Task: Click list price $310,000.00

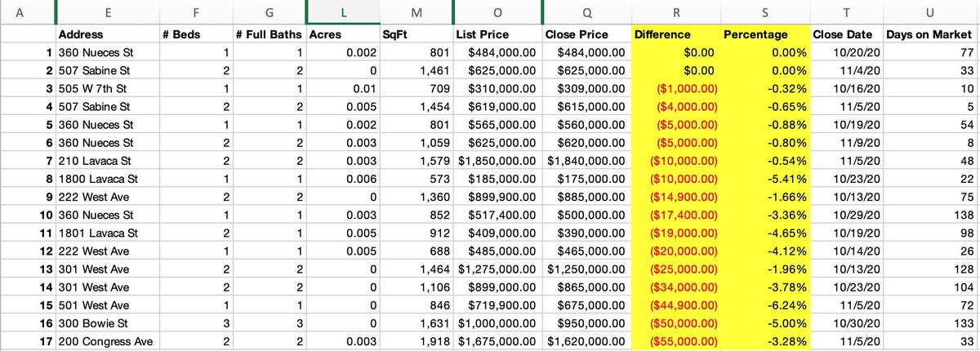Action: [x=497, y=88]
